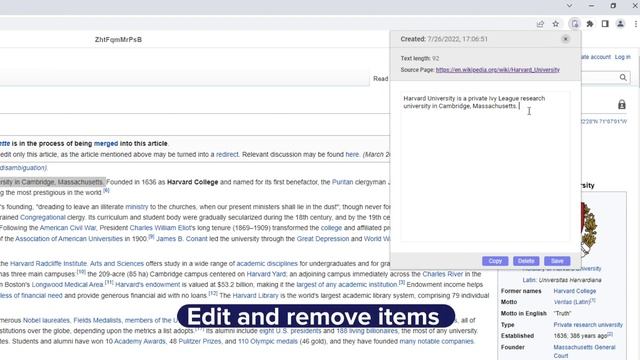Click the share page icon in toolbar
The width and height of the screenshot is (640, 360).
pyautogui.click(x=540, y=24)
